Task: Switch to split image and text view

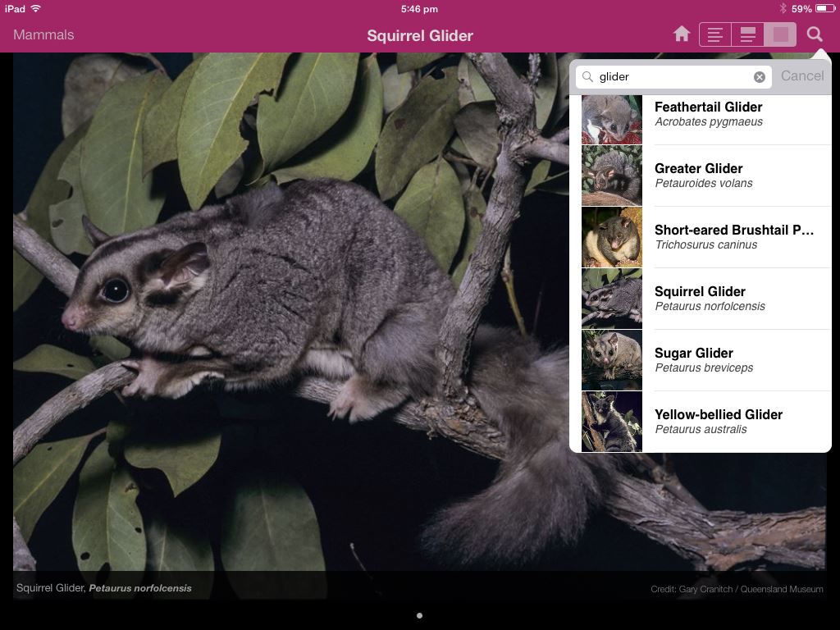Action: pyautogui.click(x=747, y=34)
